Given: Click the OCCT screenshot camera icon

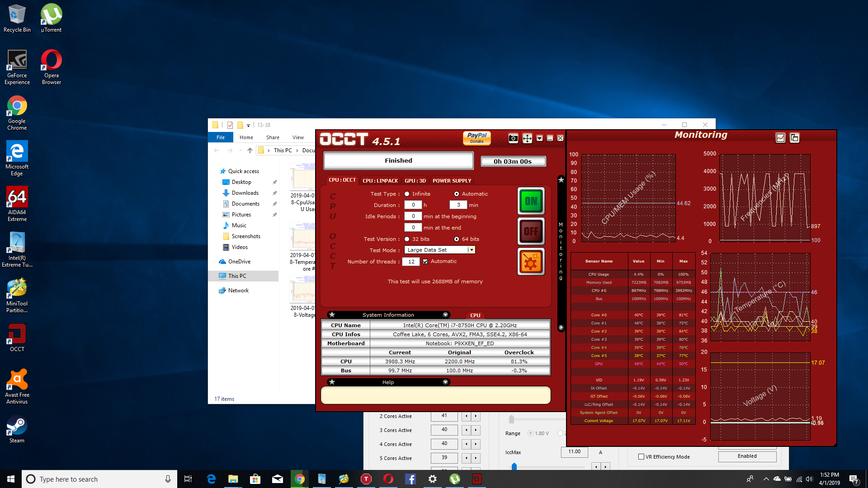Looking at the screenshot, I should (513, 138).
